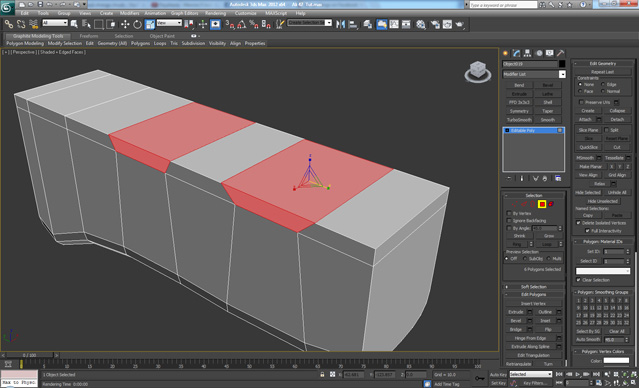Click the teapot Render Production icon
639x388 pixels.
point(460,24)
